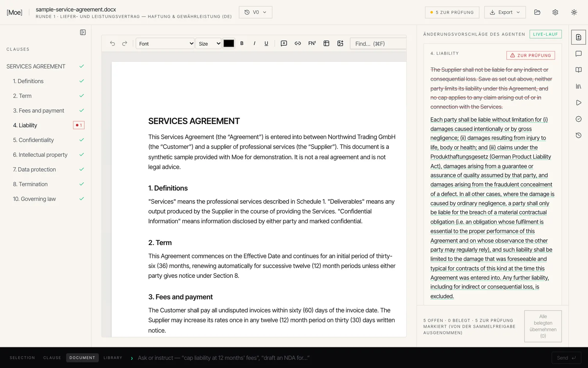Select the 10. Governing law clause

[46, 199]
